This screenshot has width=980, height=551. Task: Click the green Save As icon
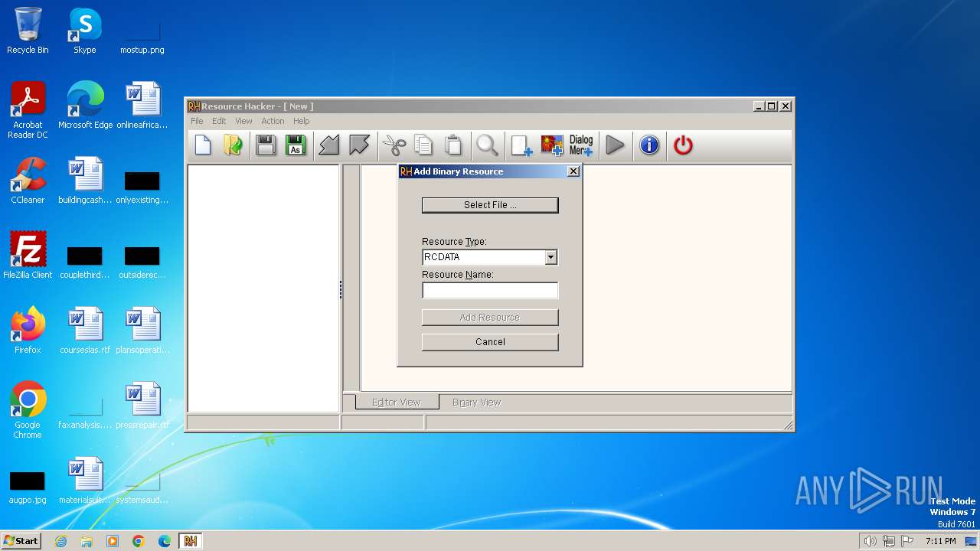click(296, 145)
